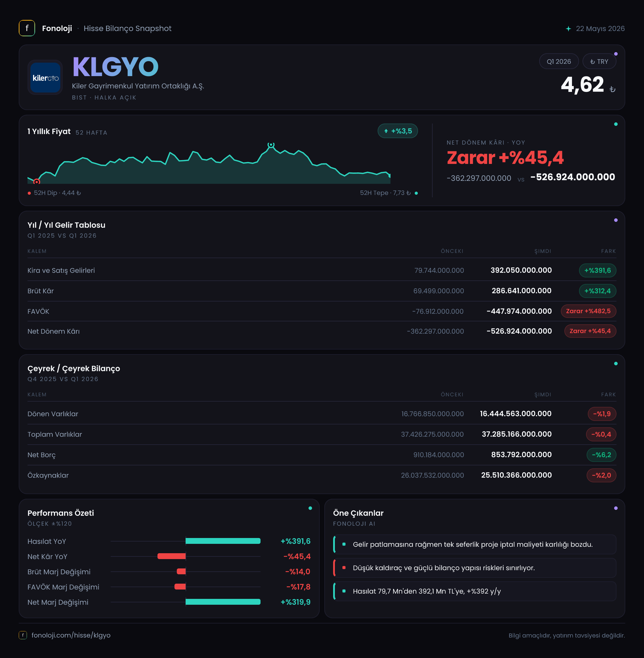Click the +%391,6 badge for Kira ve Satış Gelirleri
Viewport: 644px width, 658px height.
click(x=597, y=270)
